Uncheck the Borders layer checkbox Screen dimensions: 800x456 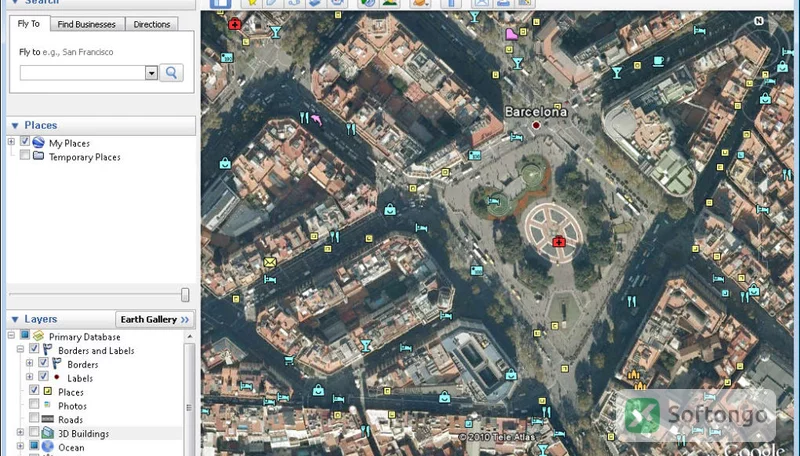tap(43, 363)
